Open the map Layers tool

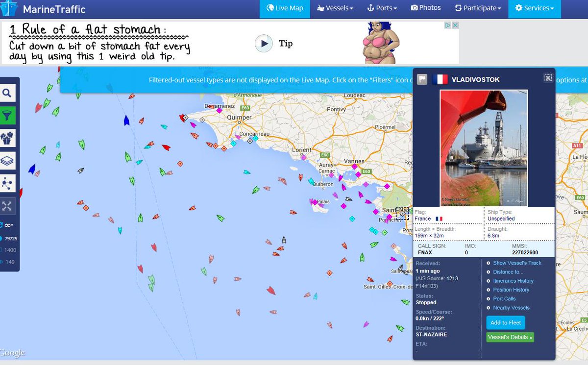click(x=8, y=161)
